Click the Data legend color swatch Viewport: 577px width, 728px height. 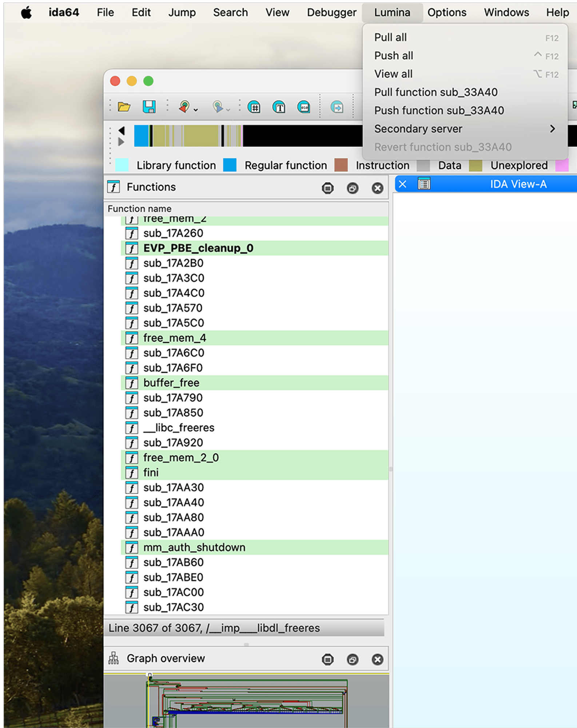point(423,165)
